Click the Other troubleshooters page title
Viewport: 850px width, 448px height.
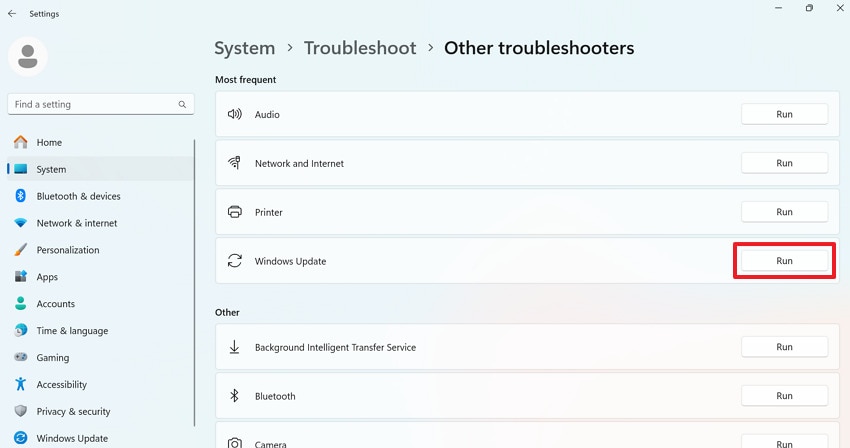click(x=539, y=48)
